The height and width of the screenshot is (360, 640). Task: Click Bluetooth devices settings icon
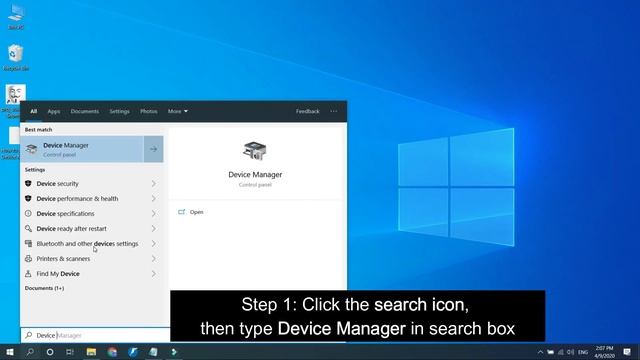[28, 244]
